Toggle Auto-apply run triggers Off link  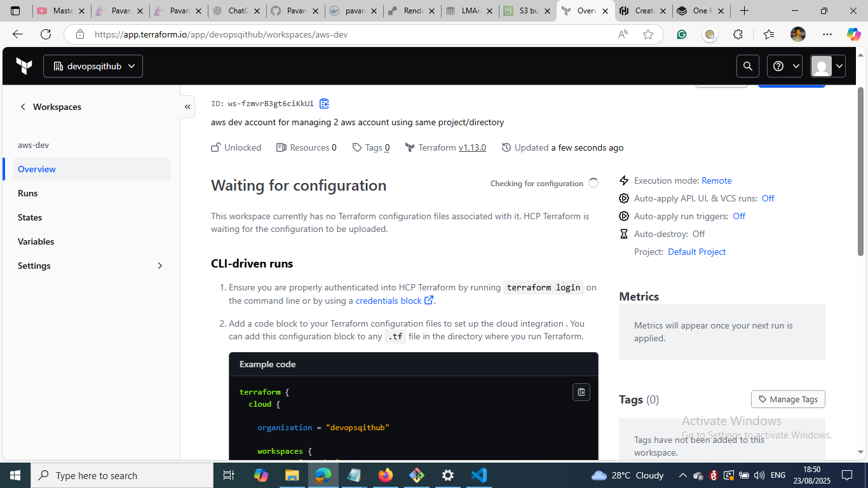[x=738, y=216]
